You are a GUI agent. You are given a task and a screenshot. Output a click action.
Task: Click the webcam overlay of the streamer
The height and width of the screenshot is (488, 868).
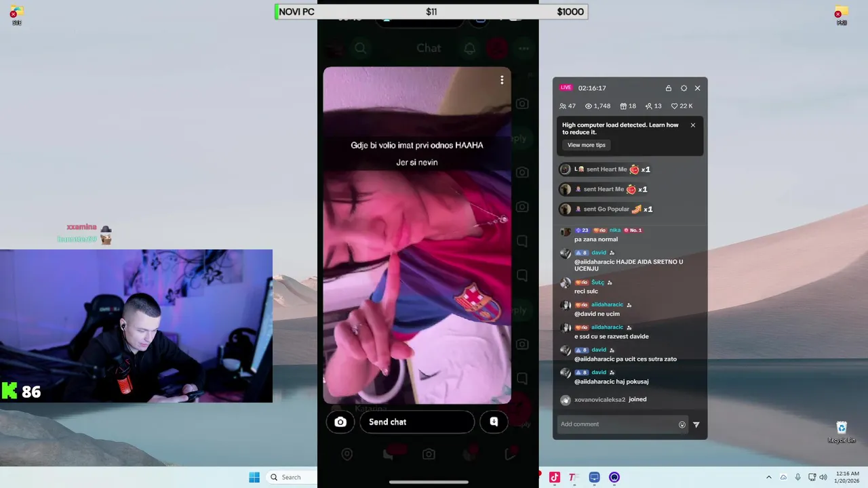point(136,326)
